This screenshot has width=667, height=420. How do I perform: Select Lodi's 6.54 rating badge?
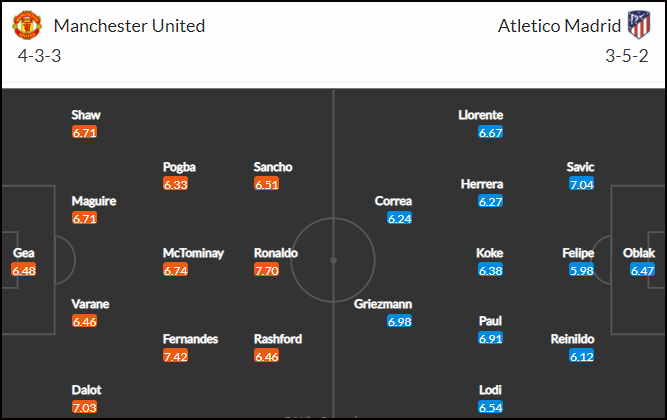click(x=490, y=407)
